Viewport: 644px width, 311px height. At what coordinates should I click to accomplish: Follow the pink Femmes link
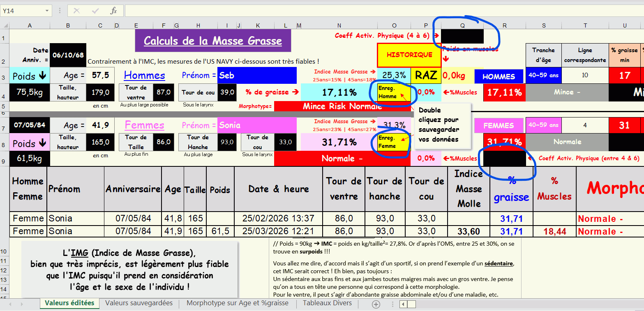pyautogui.click(x=144, y=125)
